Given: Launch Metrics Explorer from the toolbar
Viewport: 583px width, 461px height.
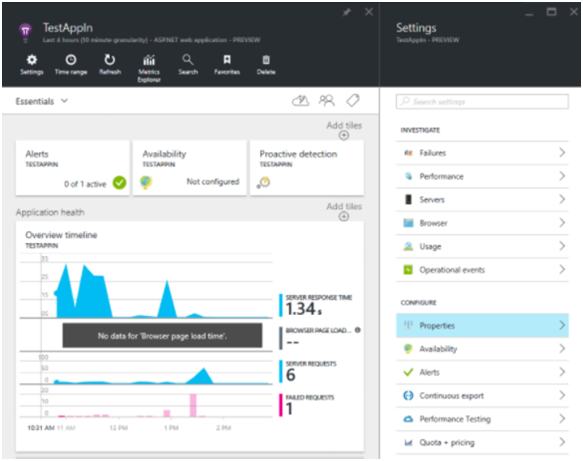Looking at the screenshot, I should [149, 68].
